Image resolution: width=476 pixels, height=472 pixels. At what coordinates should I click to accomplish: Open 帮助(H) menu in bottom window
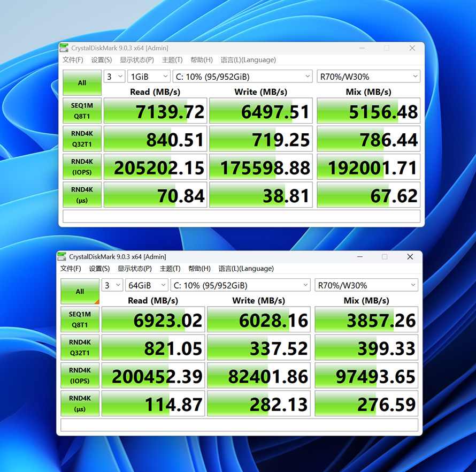tap(199, 269)
